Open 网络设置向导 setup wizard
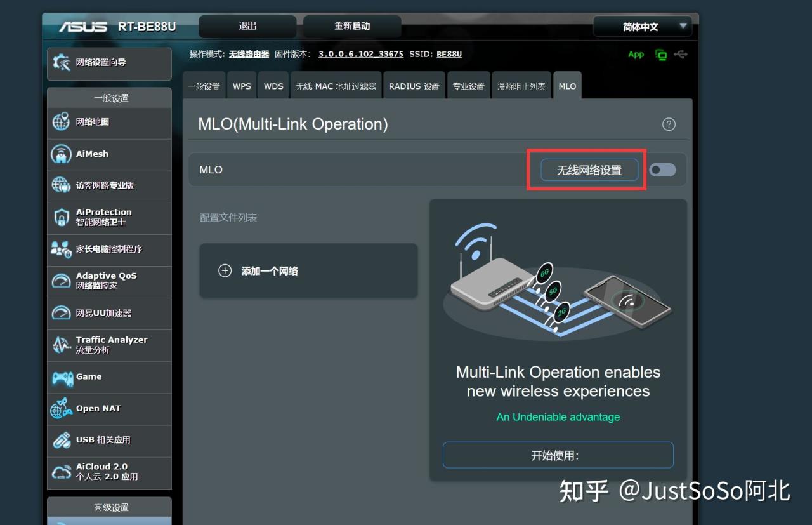This screenshot has height=525, width=812. pyautogui.click(x=109, y=63)
